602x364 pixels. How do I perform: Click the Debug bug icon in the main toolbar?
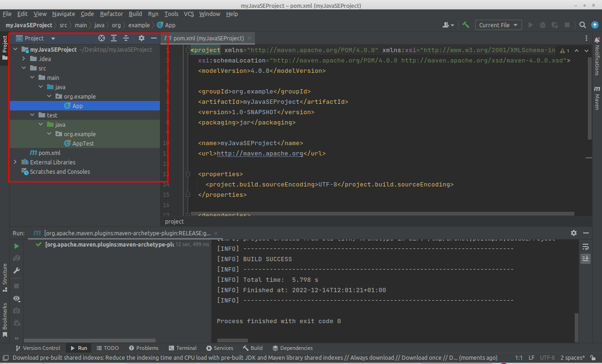tap(543, 25)
